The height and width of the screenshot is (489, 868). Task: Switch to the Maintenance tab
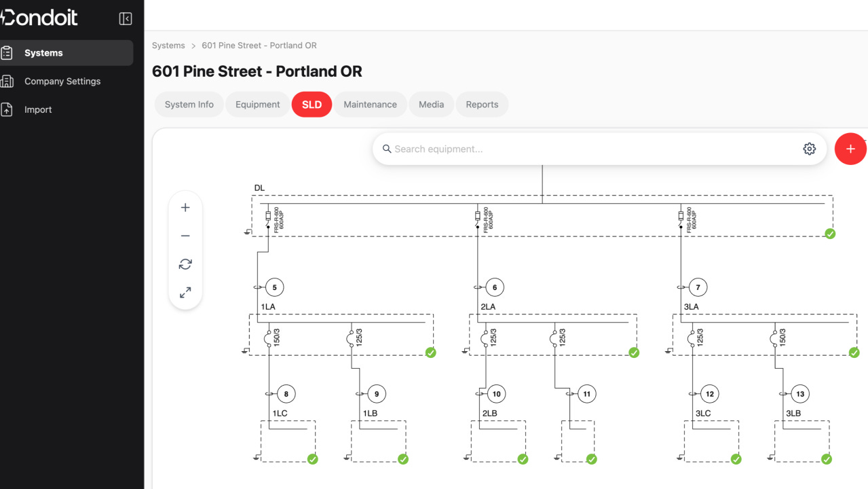[x=370, y=105]
